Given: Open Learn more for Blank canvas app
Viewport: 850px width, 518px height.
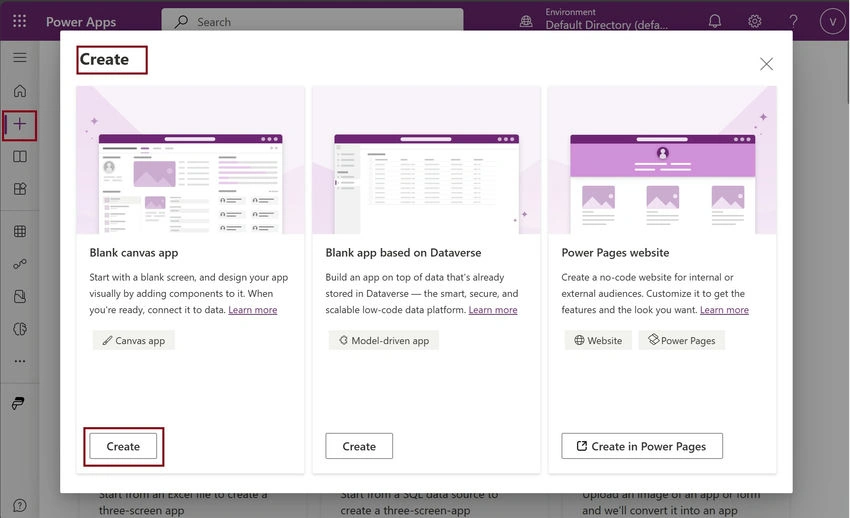Looking at the screenshot, I should 253,310.
